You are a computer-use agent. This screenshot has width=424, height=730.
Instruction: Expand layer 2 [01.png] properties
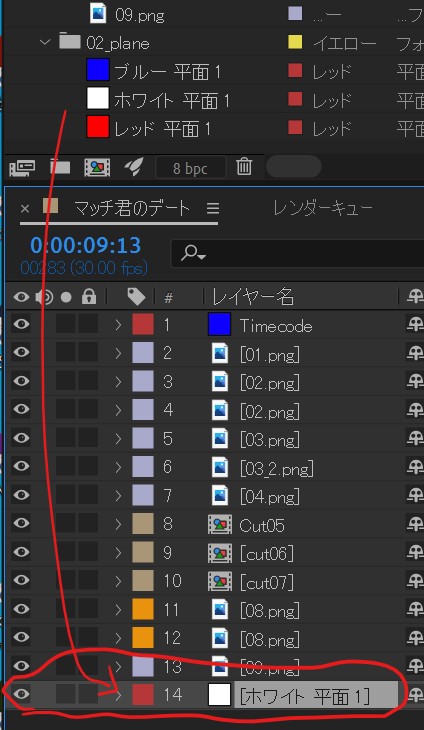118,353
